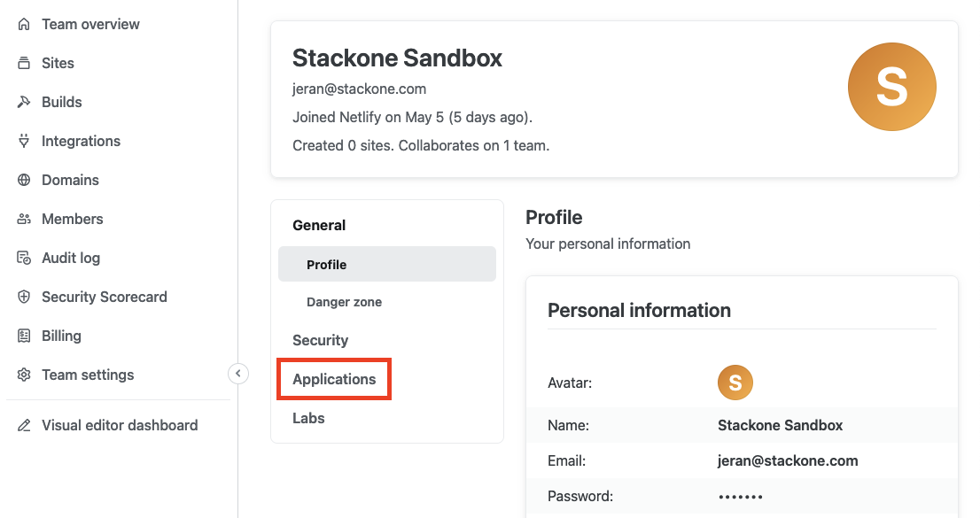This screenshot has height=518, width=980.
Task: Click the Billing receipt icon
Action: click(24, 336)
